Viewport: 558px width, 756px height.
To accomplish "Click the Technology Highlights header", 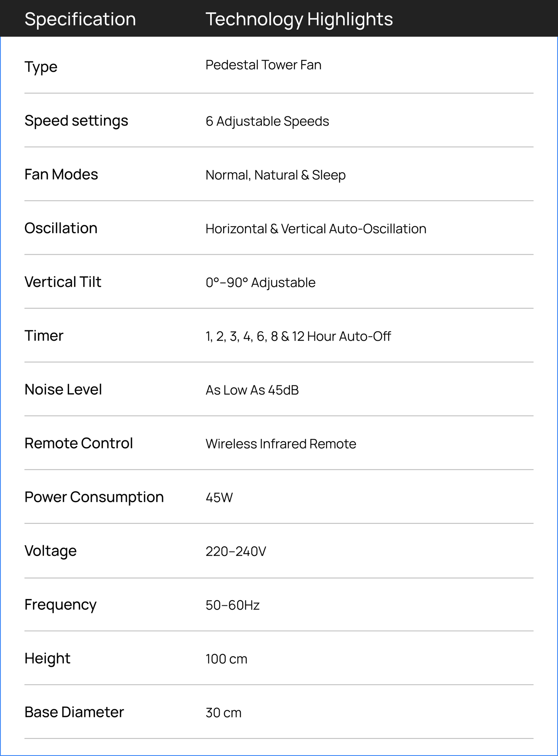I will [299, 19].
